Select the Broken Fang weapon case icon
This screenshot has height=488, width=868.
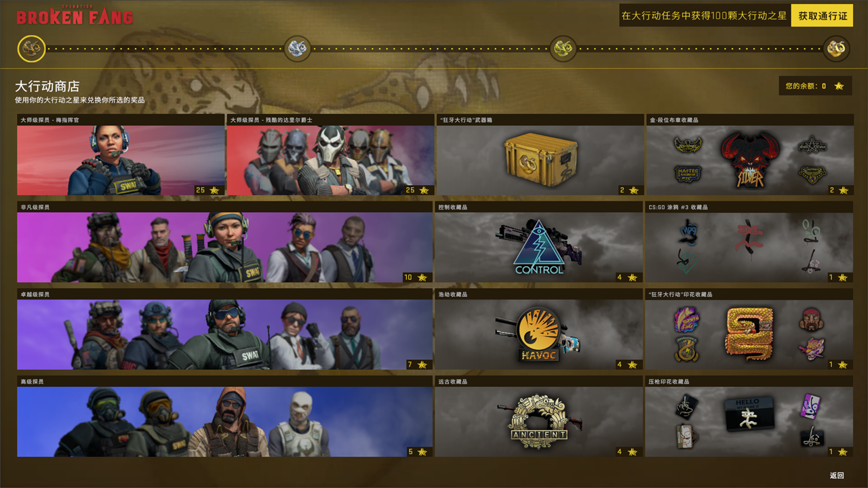coord(540,157)
